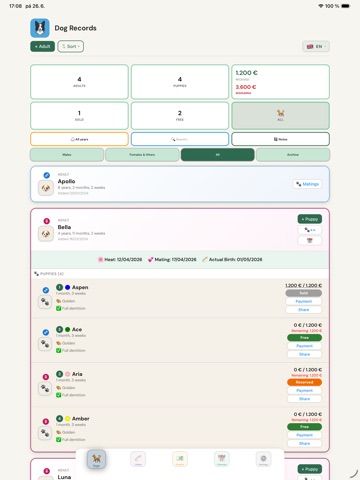Switch to the Archive tab

tap(293, 155)
